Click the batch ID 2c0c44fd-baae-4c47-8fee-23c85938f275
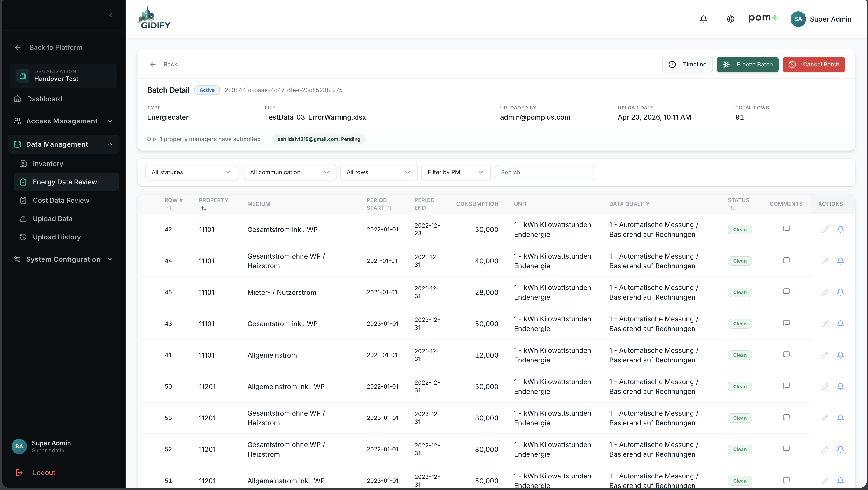The height and width of the screenshot is (490, 868). pyautogui.click(x=283, y=90)
